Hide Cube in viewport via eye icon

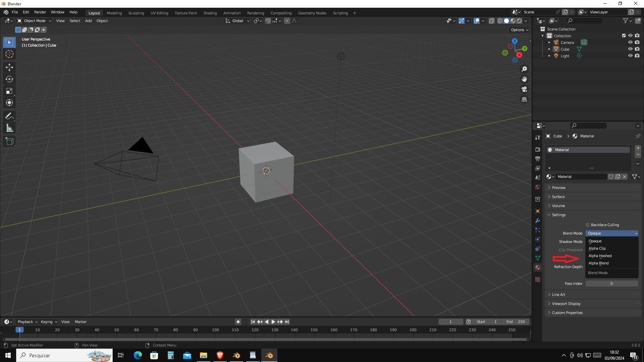click(x=630, y=49)
